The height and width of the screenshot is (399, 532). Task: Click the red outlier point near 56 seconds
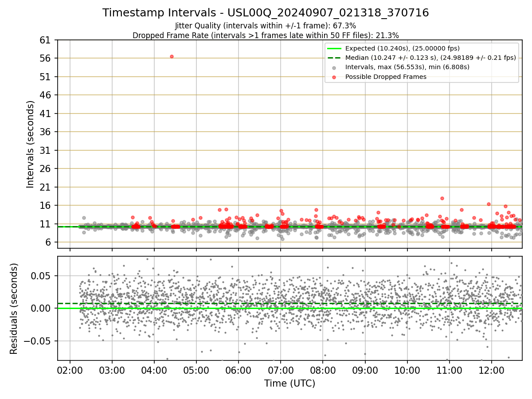click(x=172, y=56)
